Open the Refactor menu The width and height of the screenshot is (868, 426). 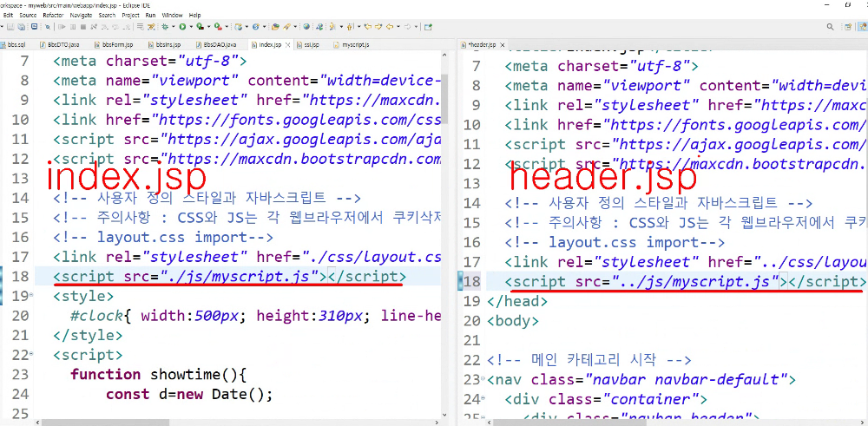53,15
